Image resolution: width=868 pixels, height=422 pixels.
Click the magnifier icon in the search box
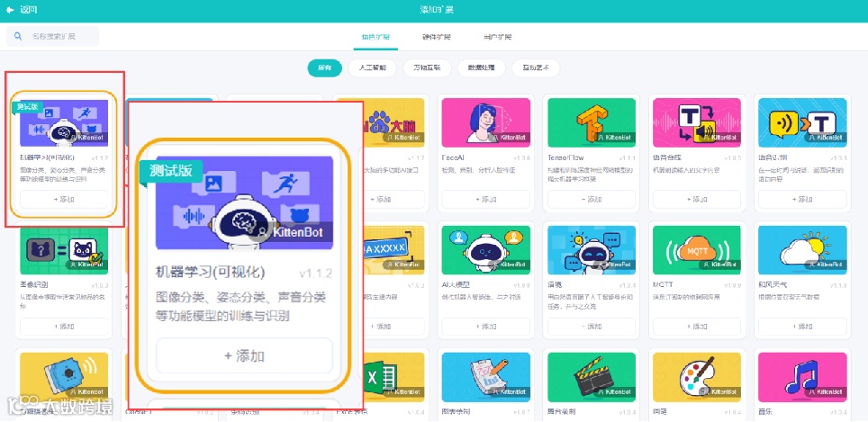coord(18,36)
